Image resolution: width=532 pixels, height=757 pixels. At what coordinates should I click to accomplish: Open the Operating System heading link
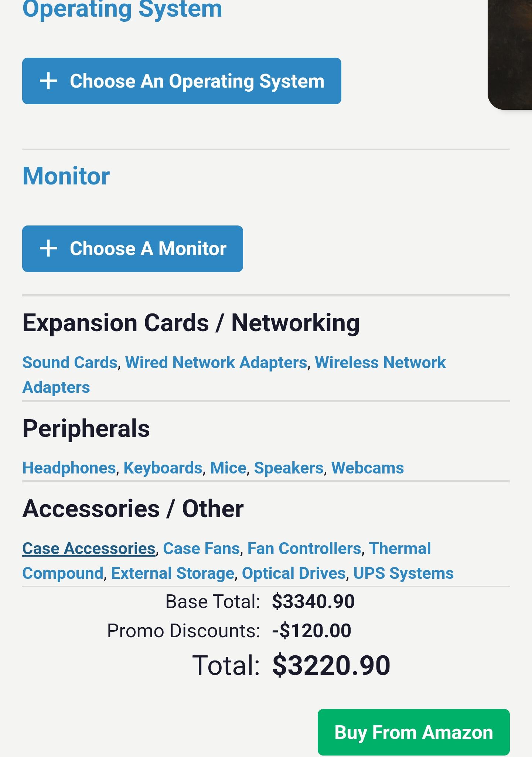[122, 9]
